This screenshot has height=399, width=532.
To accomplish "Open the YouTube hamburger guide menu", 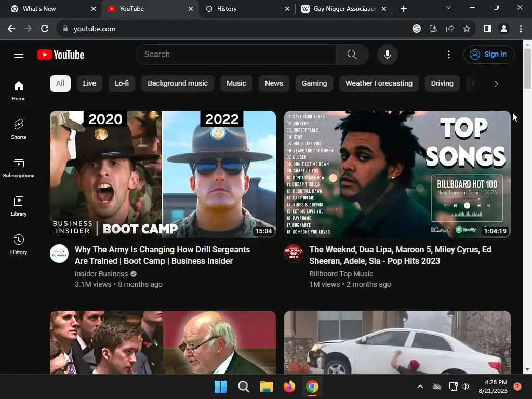I will [x=19, y=54].
